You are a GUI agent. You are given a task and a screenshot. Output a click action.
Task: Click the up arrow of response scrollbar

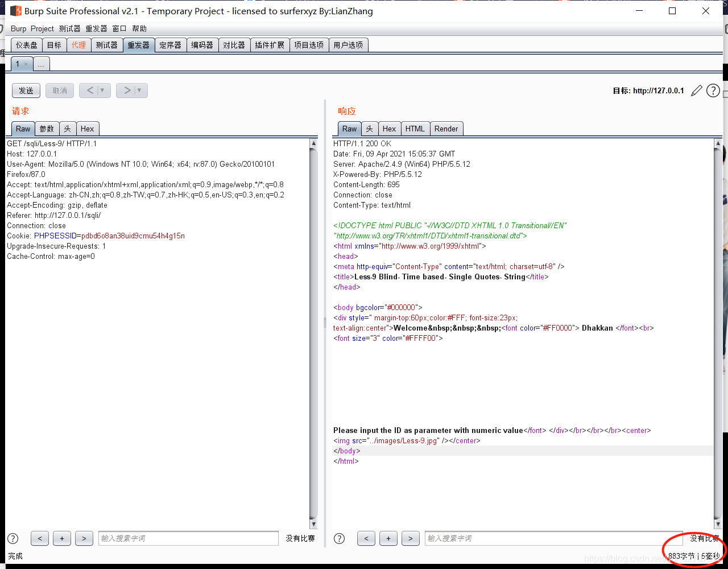(x=718, y=143)
